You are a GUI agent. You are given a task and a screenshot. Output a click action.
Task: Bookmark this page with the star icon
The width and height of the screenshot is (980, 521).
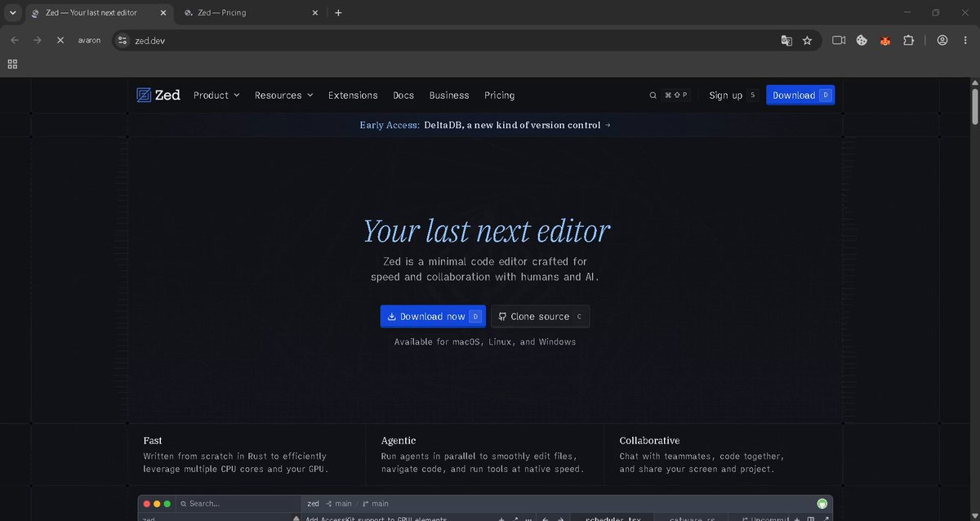click(x=808, y=40)
